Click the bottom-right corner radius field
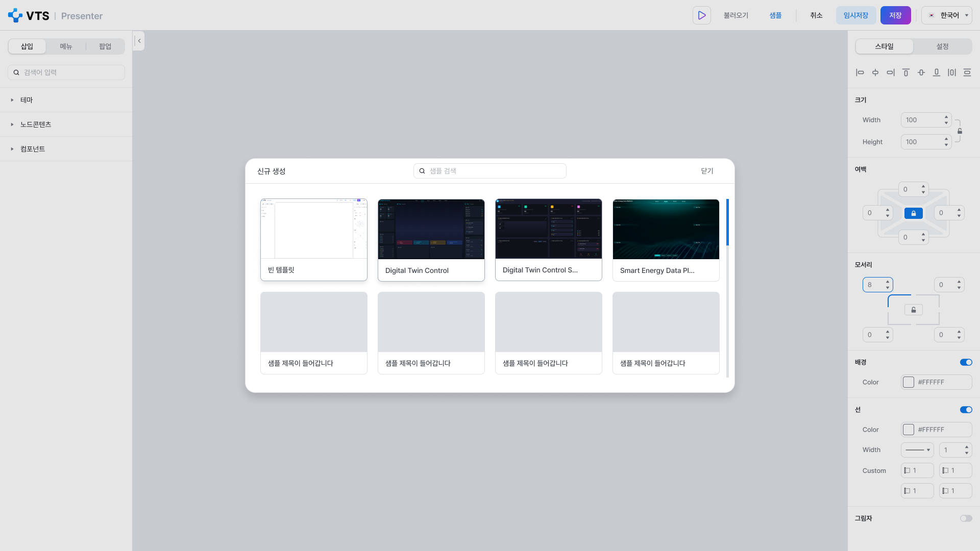Screen dimensions: 980x551 tap(949, 335)
